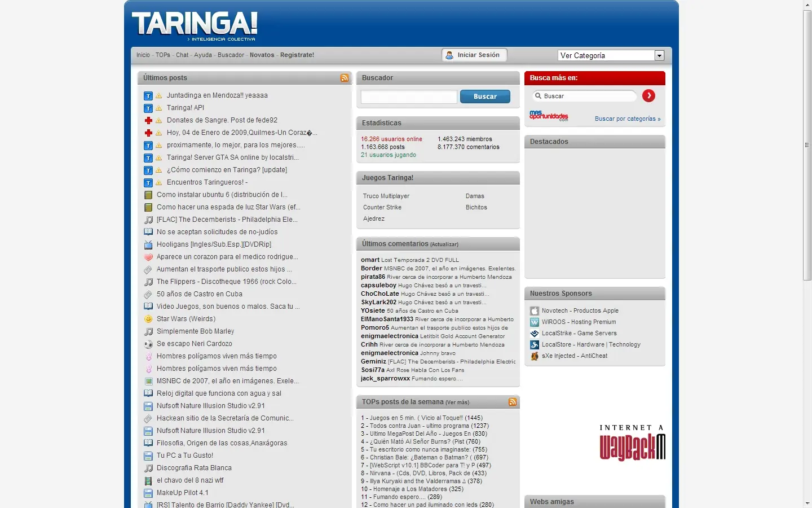The image size is (812, 508).
Task: Click the RSS icon for TOPs posts de la semana
Action: (513, 402)
